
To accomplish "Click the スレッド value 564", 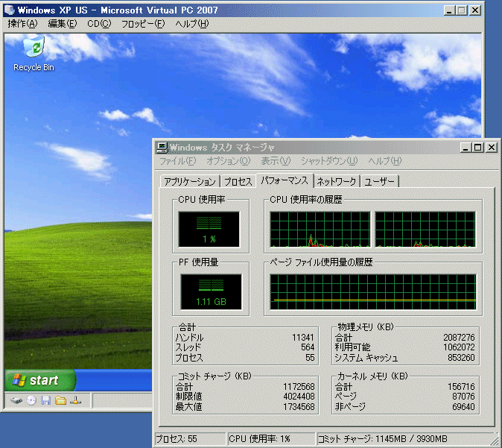I will 308,347.
